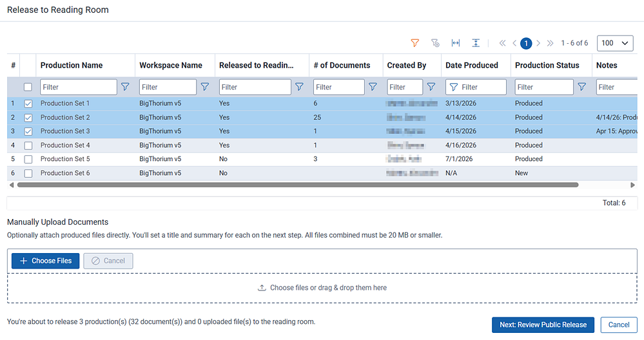The image size is (644, 340).
Task: Check the Production Set 4 checkbox
Action: 28,146
